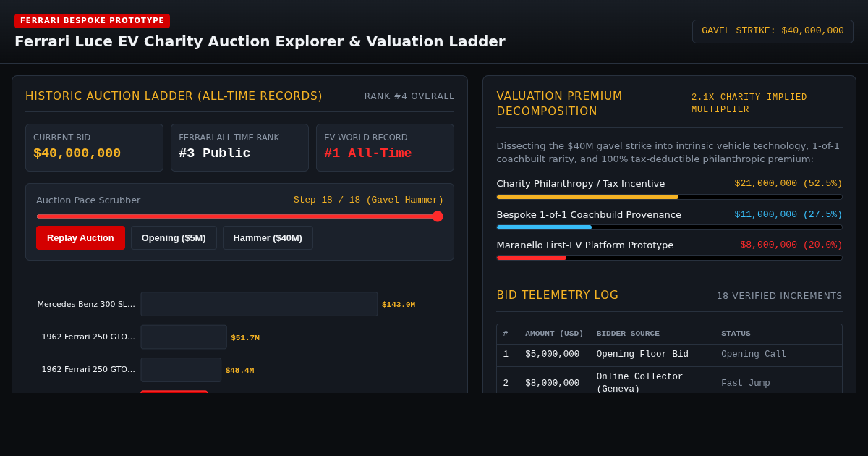Click the Current Bid $40,000,000 card
The width and height of the screenshot is (868, 456).
(94, 148)
